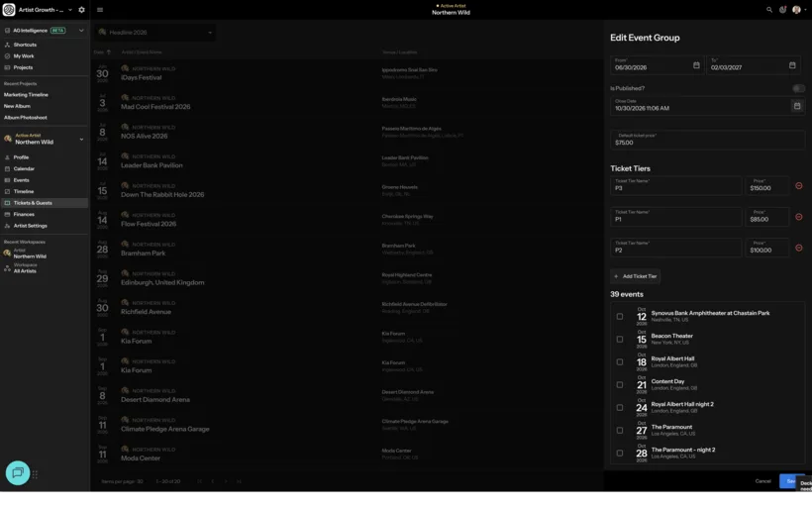
Task: Click the Events sidebar icon
Action: coord(7,180)
